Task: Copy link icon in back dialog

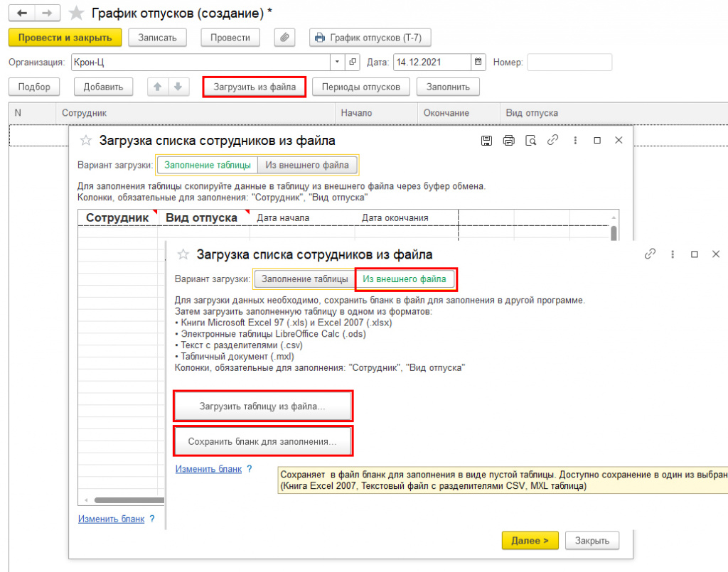Action: point(552,140)
